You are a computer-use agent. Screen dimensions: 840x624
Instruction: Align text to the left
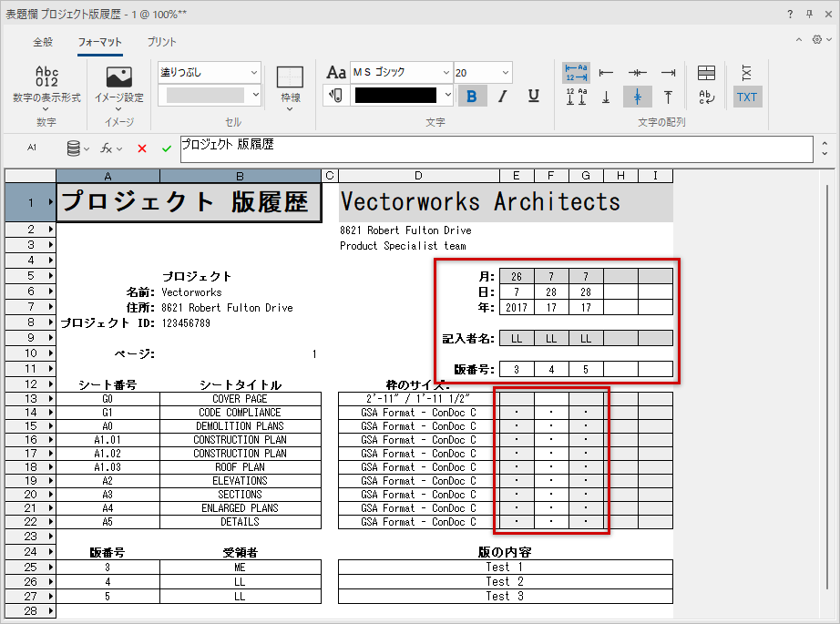click(606, 73)
